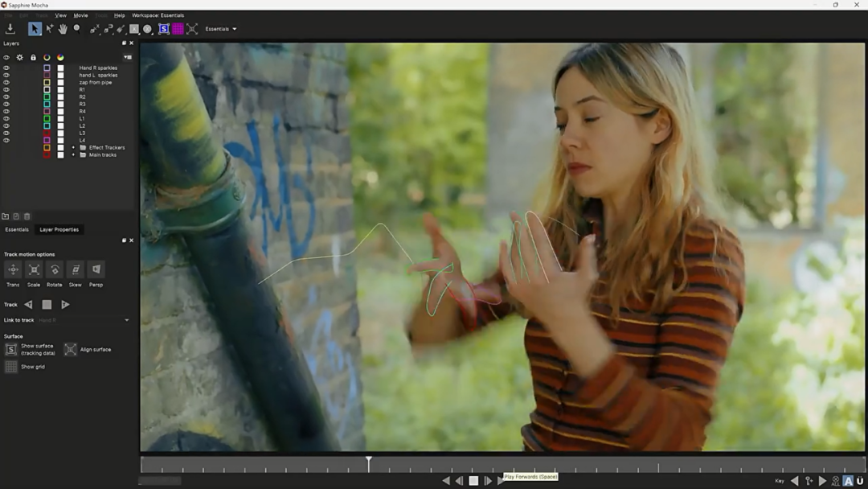Select the rectangle X-Spline shape tool
The height and width of the screenshot is (489, 868).
[134, 29]
